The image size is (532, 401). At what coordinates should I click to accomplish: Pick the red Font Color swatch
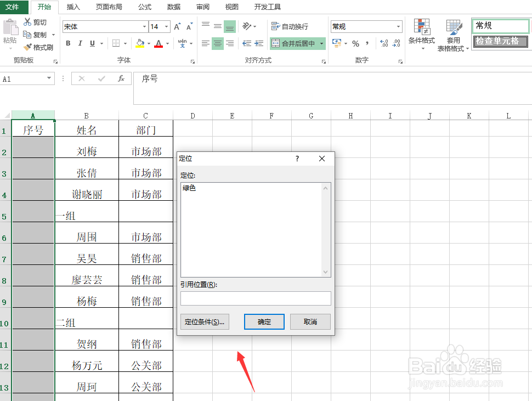[x=160, y=43]
